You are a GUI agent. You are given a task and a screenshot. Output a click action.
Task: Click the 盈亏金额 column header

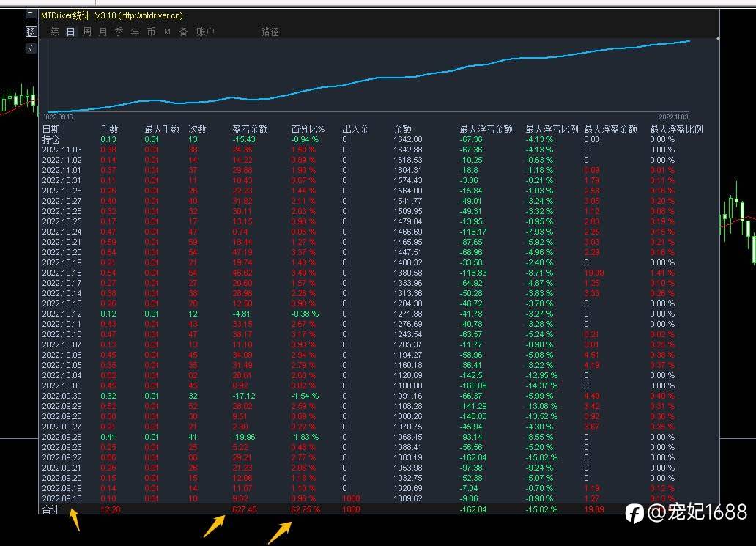(x=250, y=129)
